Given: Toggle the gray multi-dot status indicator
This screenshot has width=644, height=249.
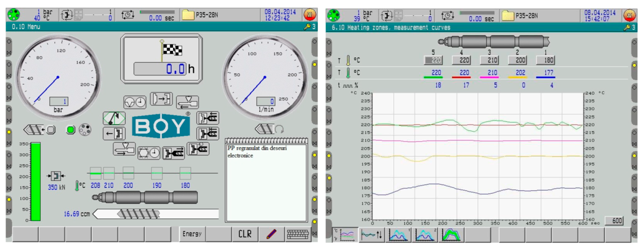Looking at the screenshot, I should tap(85, 130).
